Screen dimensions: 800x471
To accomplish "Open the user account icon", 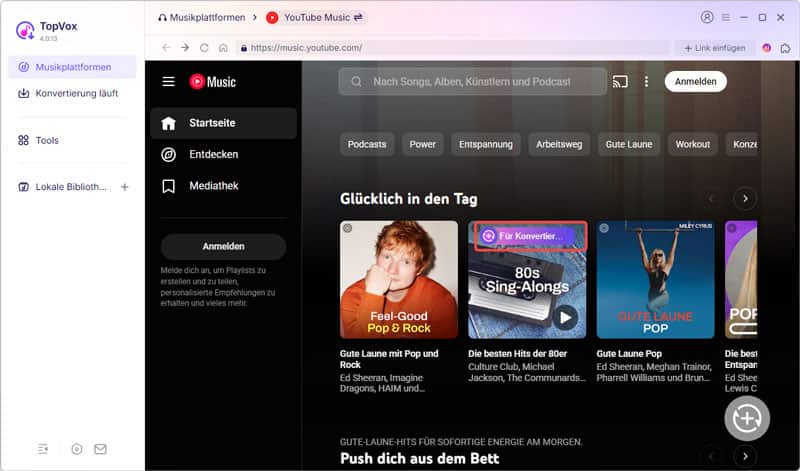I will click(x=707, y=17).
